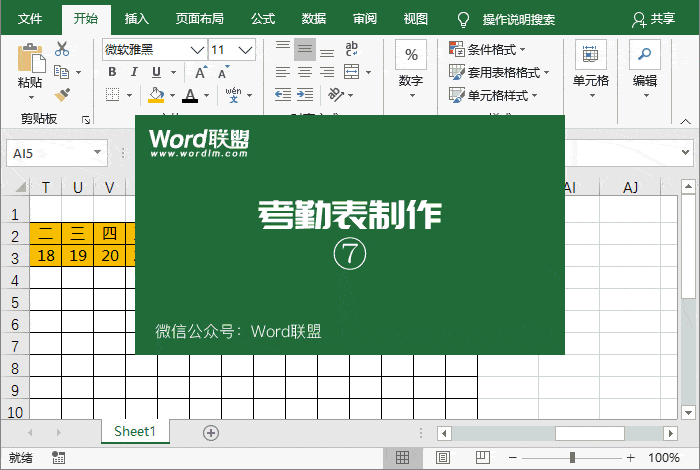Expand the 微软雅黑 font name list
The image size is (700, 470).
click(x=197, y=50)
